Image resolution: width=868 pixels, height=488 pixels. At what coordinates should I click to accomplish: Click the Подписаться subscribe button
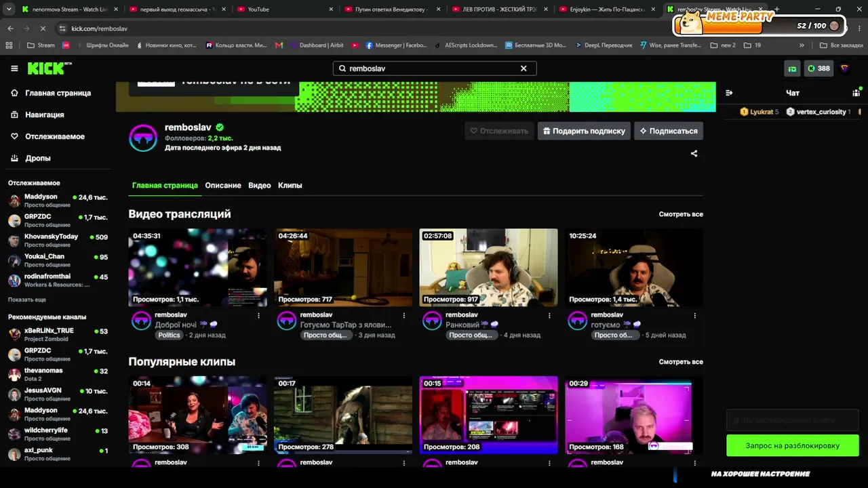[669, 131]
